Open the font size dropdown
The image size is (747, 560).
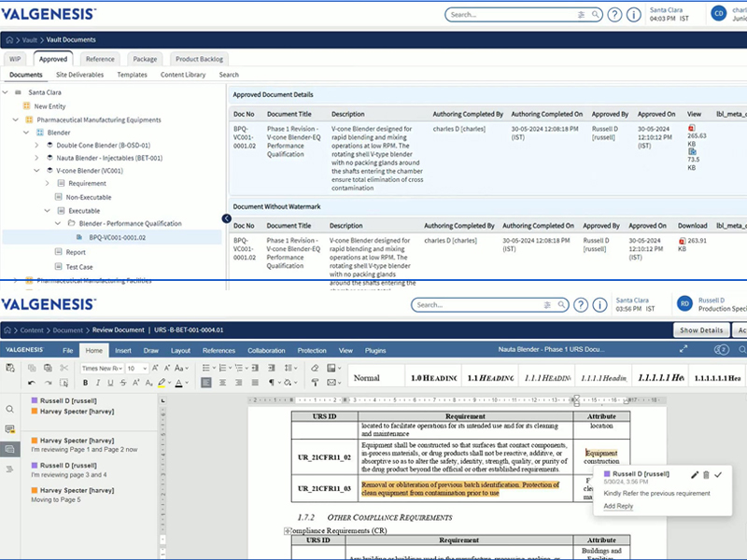[x=137, y=369]
